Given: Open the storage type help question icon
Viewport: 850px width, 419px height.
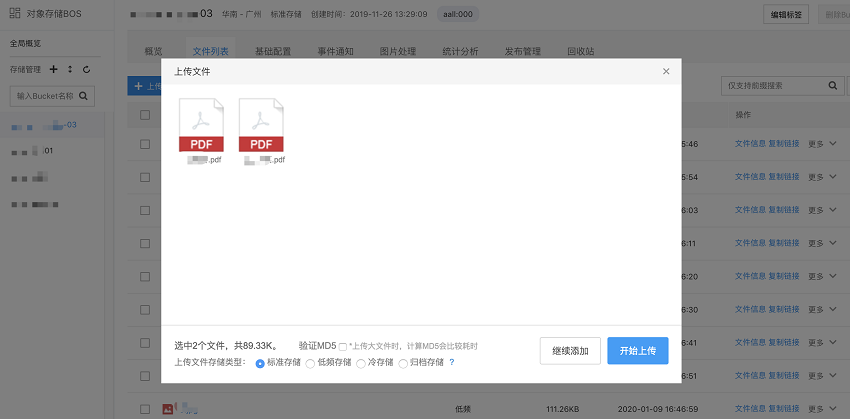Looking at the screenshot, I should coord(452,362).
